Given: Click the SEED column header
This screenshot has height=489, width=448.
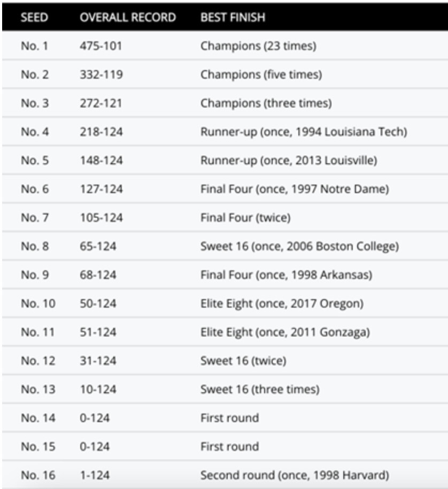Looking at the screenshot, I should (34, 17).
